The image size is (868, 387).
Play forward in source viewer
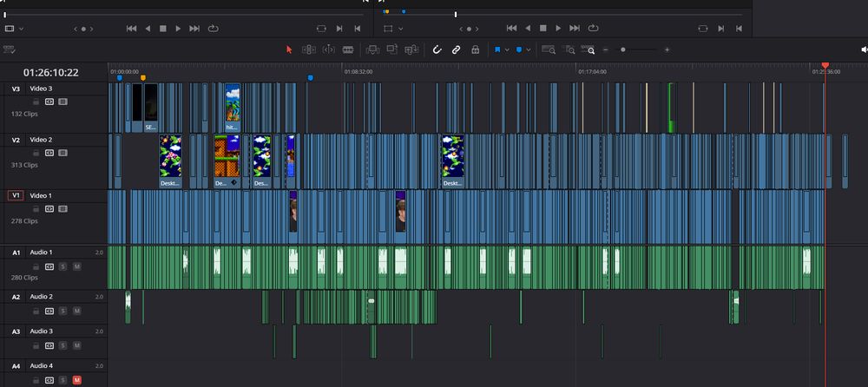(x=178, y=29)
